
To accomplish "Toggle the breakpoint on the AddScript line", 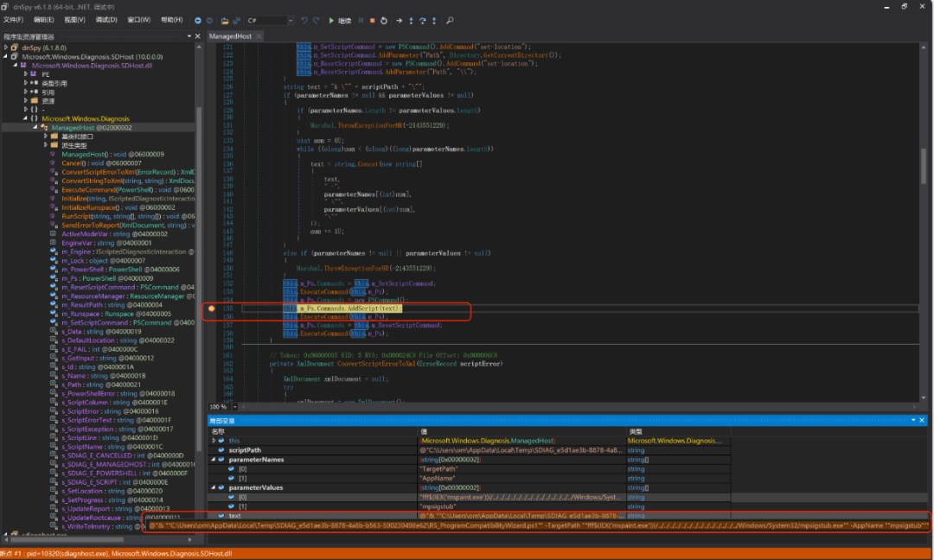I will 212,309.
